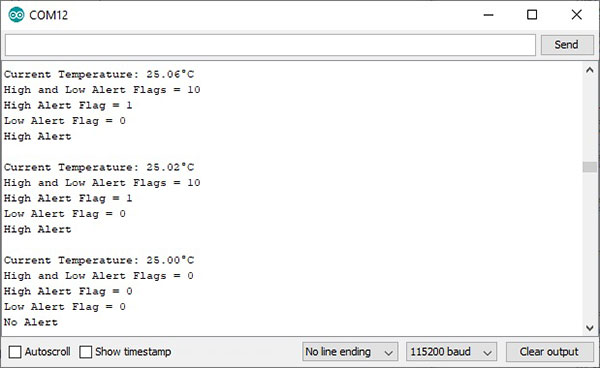Open the 115200 baud rate dropdown

click(451, 352)
